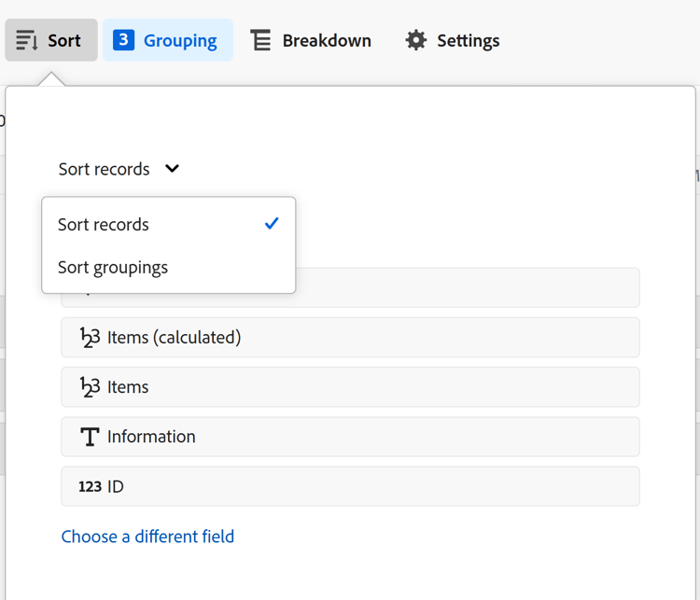The width and height of the screenshot is (700, 600).
Task: Pick the Items (calculated) field
Action: (350, 338)
